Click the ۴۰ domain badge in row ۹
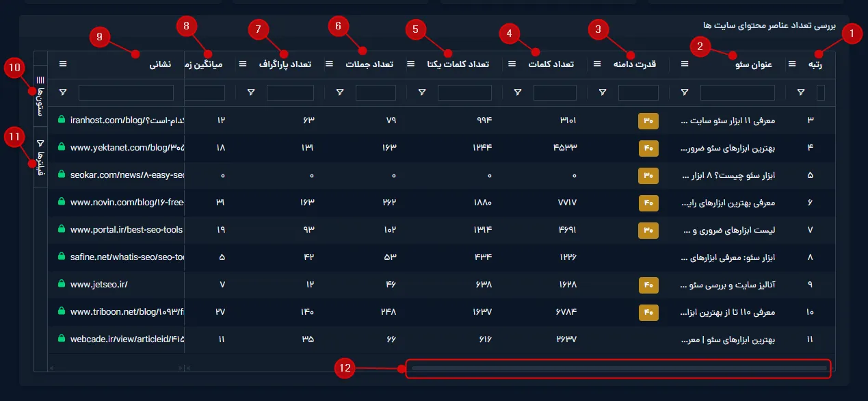Screen dimensions: 868x401 648,285
